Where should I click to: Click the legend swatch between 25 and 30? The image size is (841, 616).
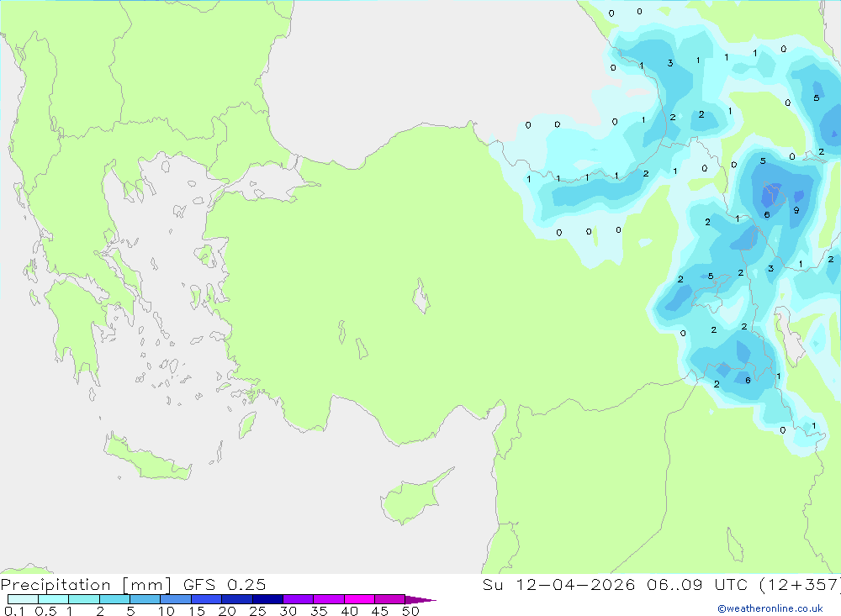tap(267, 599)
